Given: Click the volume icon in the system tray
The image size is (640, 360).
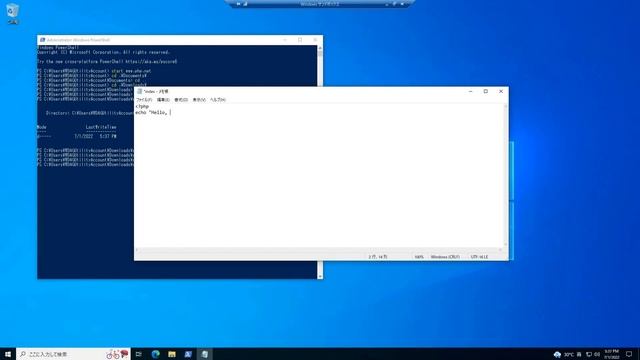Looking at the screenshot, I should pyautogui.click(x=597, y=354).
